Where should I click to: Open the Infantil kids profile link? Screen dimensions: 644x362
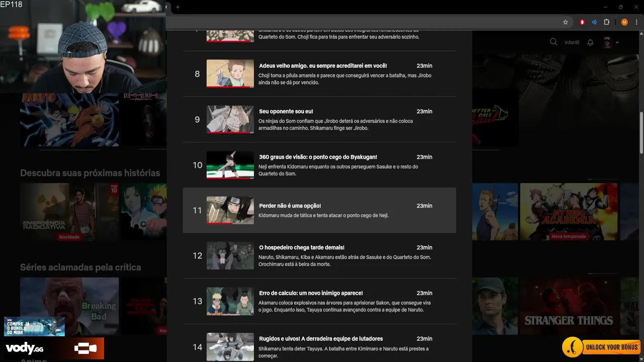(x=572, y=42)
